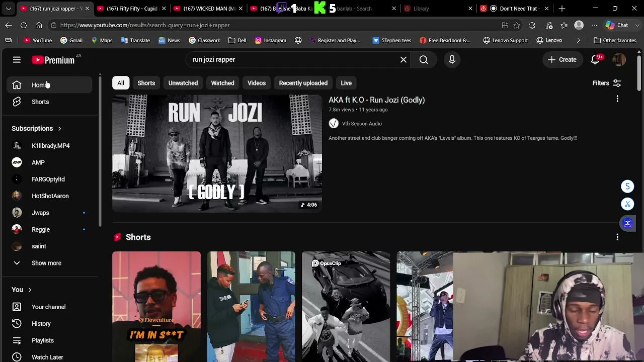Open the K1llbrady.MP4 subscription
Screen dimensions: 644x362
[49, 146]
